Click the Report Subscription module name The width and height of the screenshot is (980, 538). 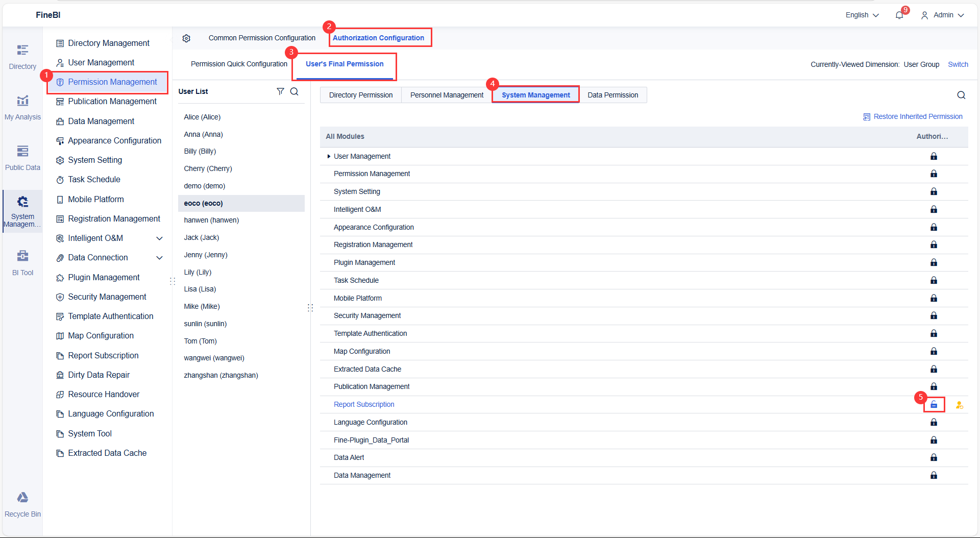point(364,405)
